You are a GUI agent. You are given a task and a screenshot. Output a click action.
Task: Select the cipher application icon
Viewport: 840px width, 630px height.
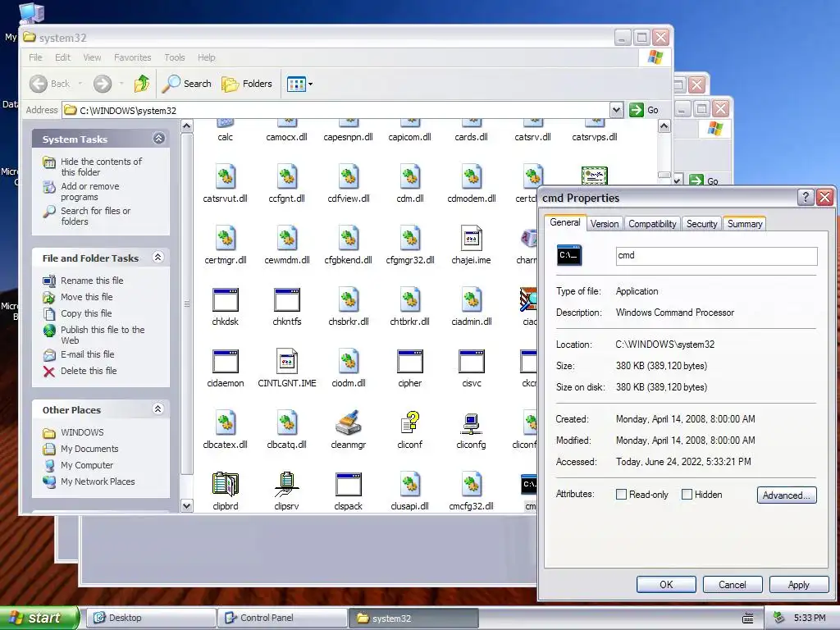[x=410, y=362]
